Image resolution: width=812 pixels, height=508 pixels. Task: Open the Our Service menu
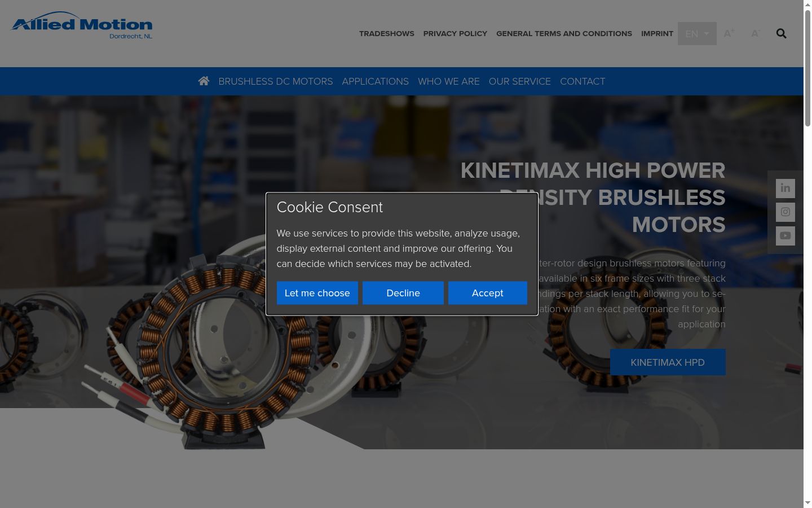[x=520, y=81]
